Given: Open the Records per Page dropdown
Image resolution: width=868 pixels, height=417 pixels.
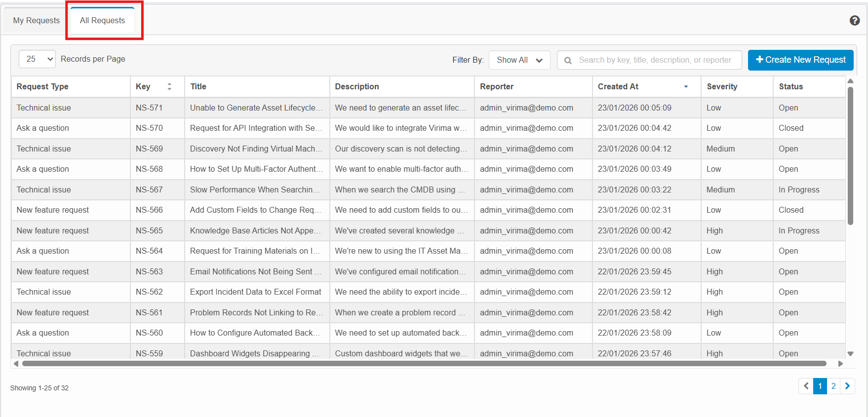Looking at the screenshot, I should [37, 59].
